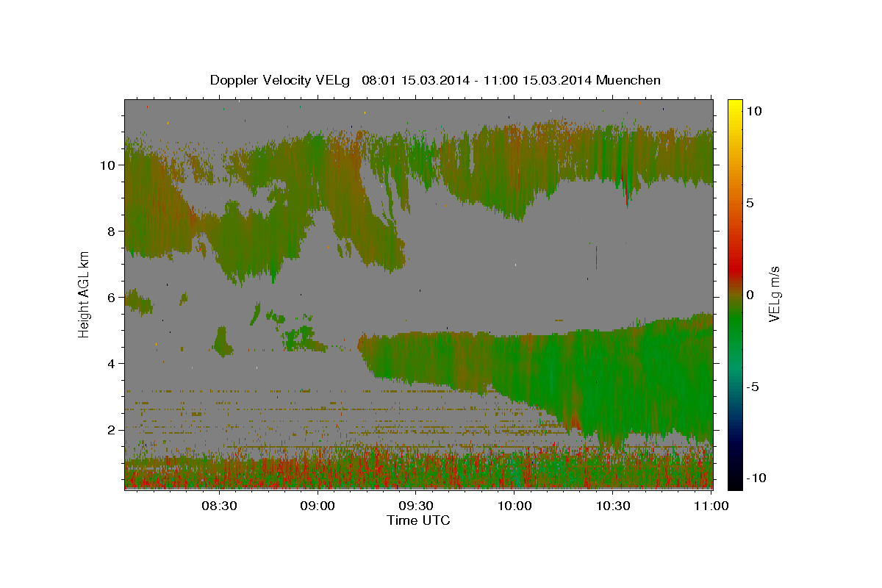Click the plot title 'Doppler Velocity VELg'
The width and height of the screenshot is (882, 588).
(x=282, y=80)
